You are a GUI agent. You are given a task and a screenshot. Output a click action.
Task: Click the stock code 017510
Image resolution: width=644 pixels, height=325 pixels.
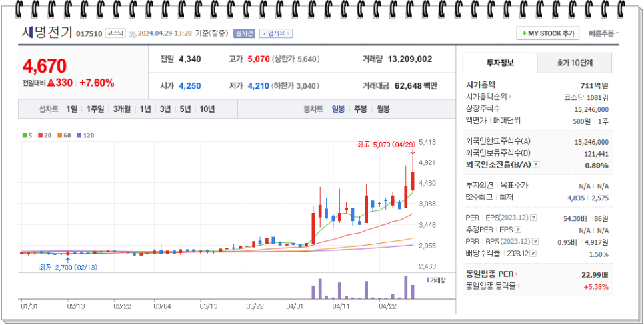(x=89, y=34)
